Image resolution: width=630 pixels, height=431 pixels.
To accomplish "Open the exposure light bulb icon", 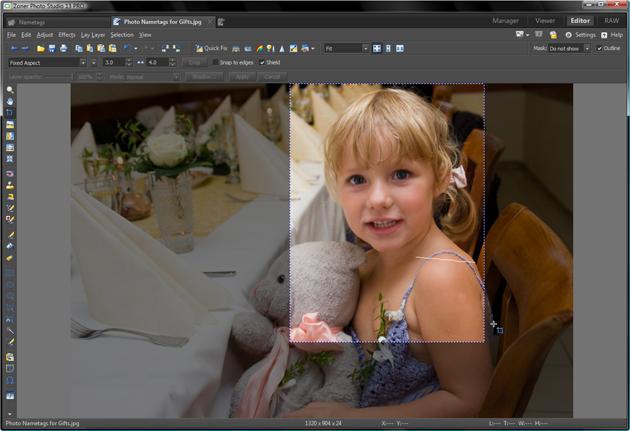I will 270,49.
